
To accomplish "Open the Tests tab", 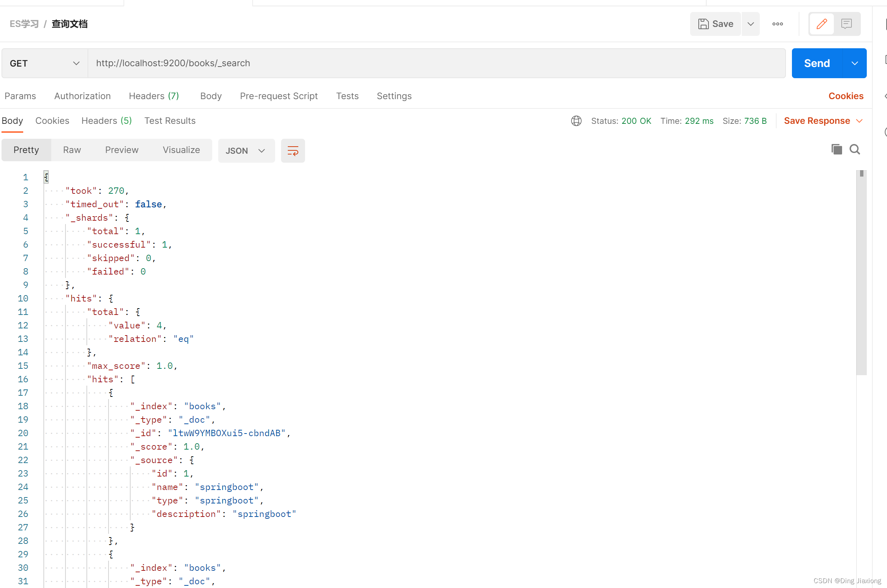I will [347, 96].
